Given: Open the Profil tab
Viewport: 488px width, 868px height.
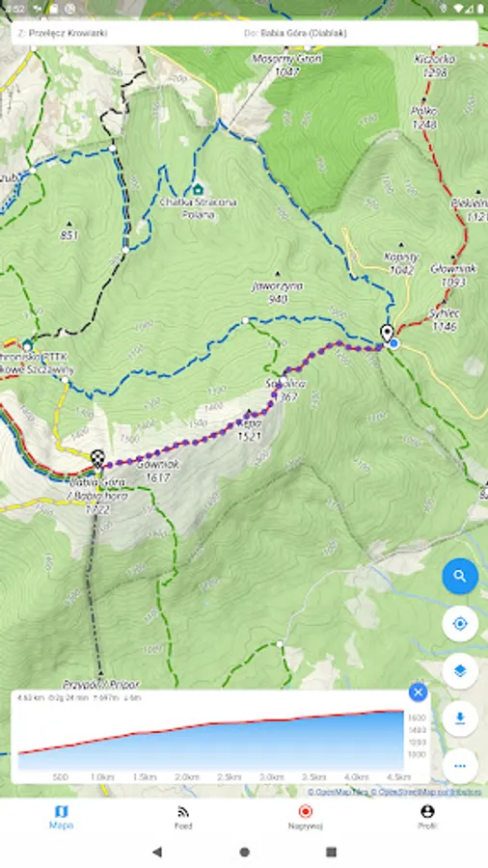Looking at the screenshot, I should click(427, 818).
